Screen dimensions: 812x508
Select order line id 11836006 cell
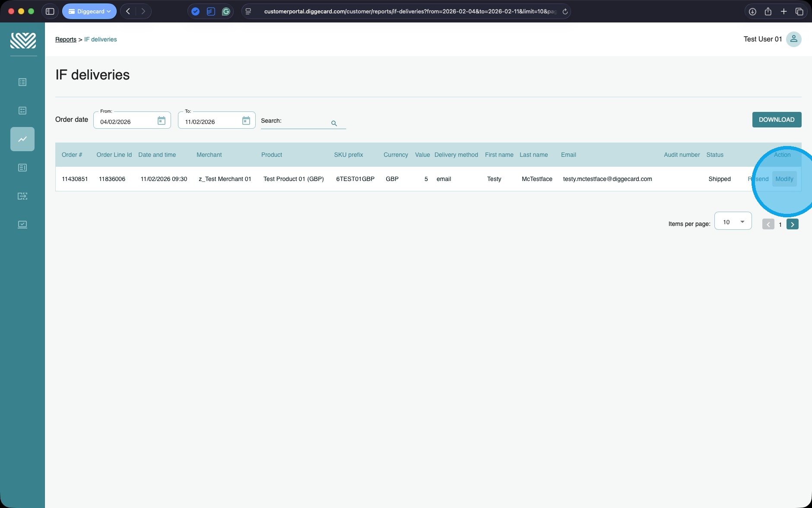[x=112, y=179]
